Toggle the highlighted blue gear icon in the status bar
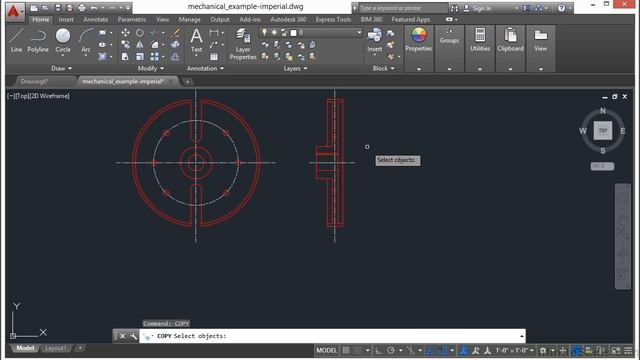This screenshot has height=360, width=640. (x=577, y=350)
